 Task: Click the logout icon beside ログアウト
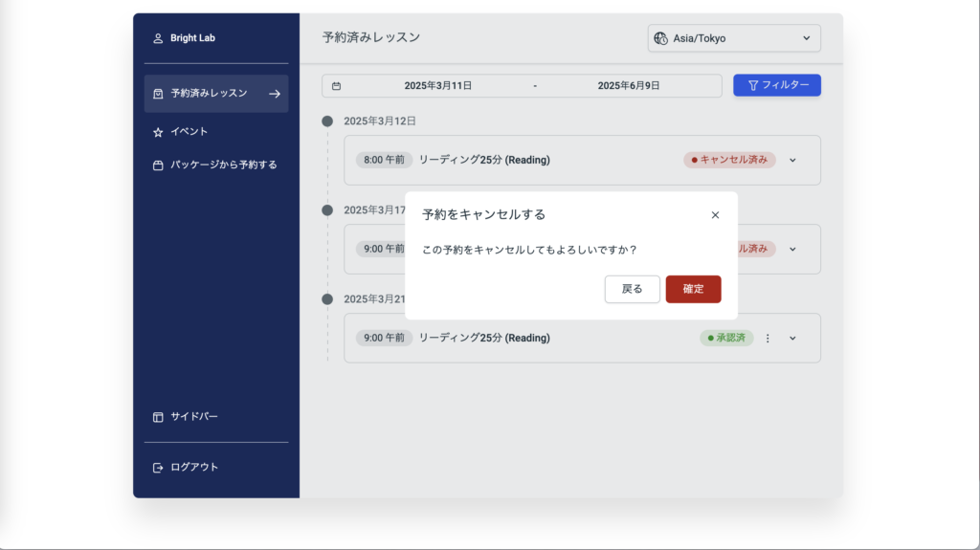click(158, 468)
